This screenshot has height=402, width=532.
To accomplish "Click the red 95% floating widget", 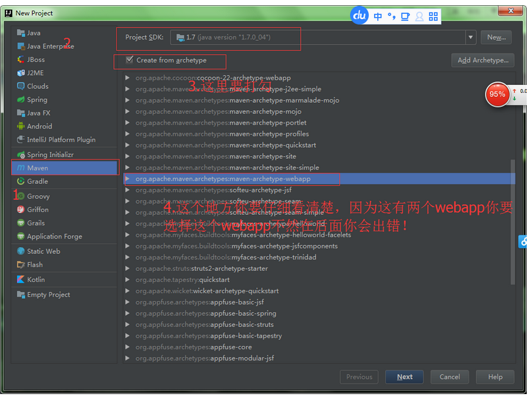I will tap(497, 94).
